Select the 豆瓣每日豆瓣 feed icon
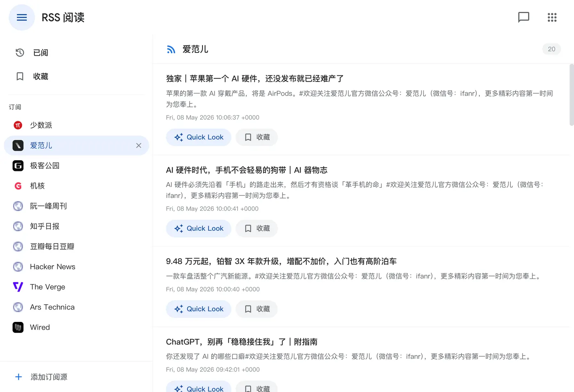The width and height of the screenshot is (574, 392). pyautogui.click(x=18, y=246)
